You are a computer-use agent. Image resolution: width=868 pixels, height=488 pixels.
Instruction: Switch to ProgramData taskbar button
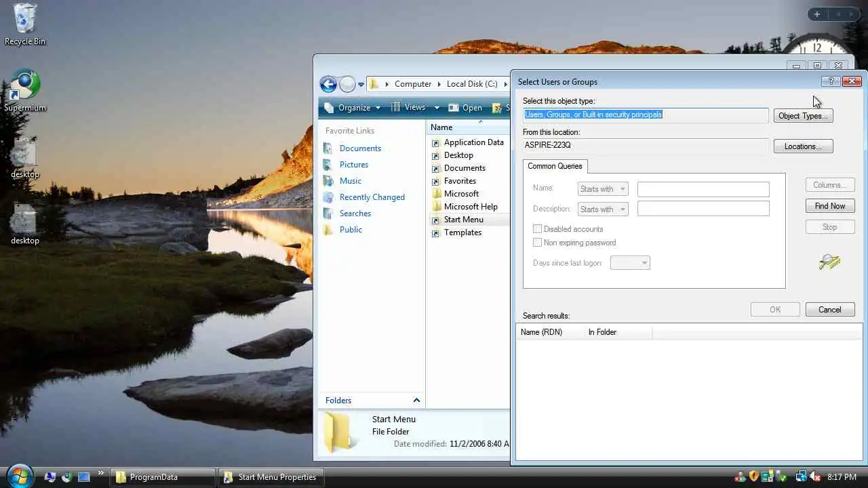click(161, 477)
